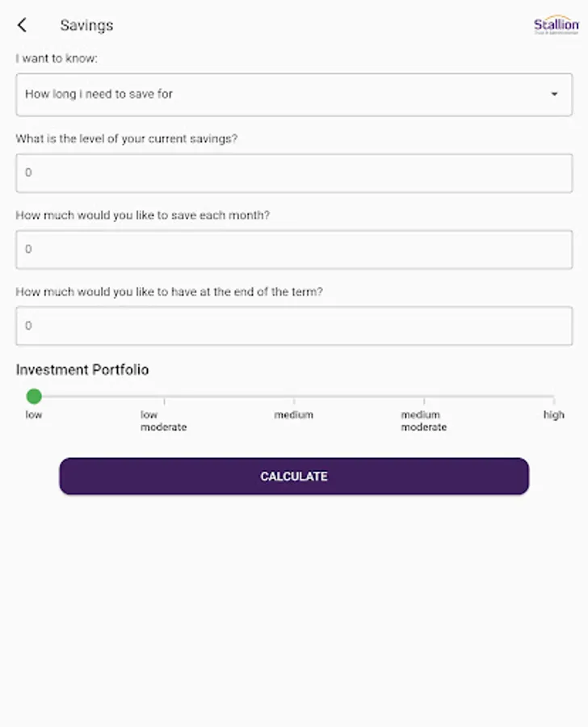The width and height of the screenshot is (588, 727).
Task: Click the end-of-term target amount field
Action: pyautogui.click(x=294, y=326)
